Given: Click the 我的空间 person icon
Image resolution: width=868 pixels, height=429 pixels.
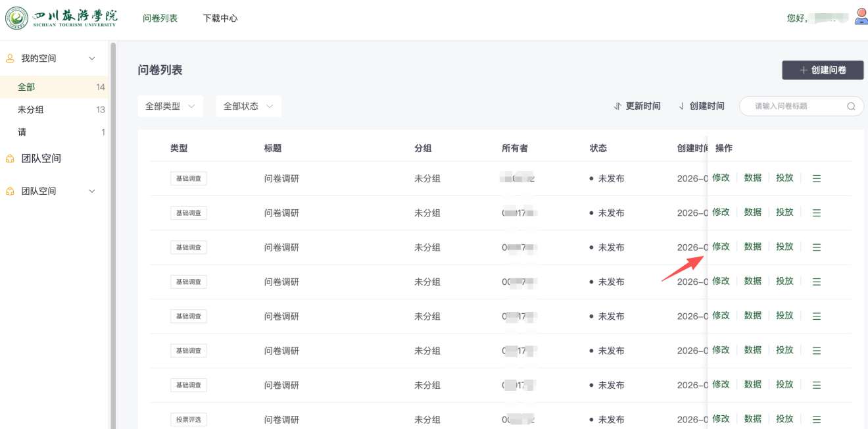Looking at the screenshot, I should tap(10, 59).
